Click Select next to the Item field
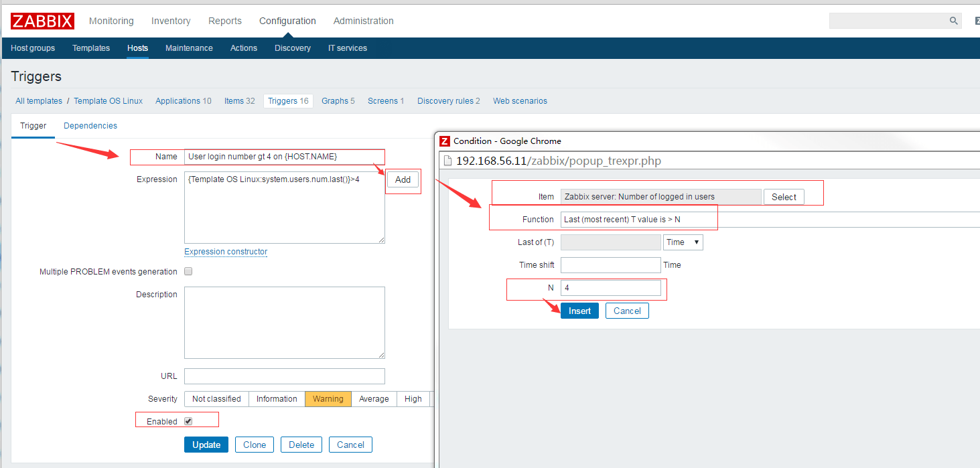This screenshot has width=980, height=468. pyautogui.click(x=783, y=196)
